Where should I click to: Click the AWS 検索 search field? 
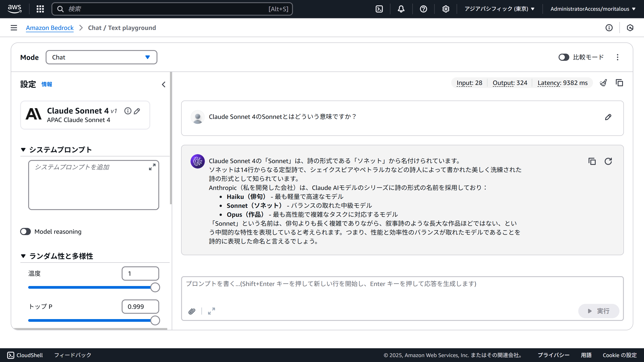172,9
